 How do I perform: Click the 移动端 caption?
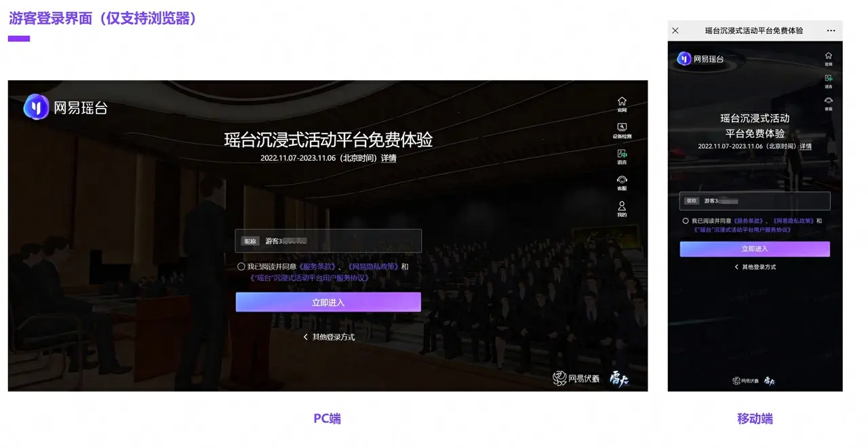(755, 419)
